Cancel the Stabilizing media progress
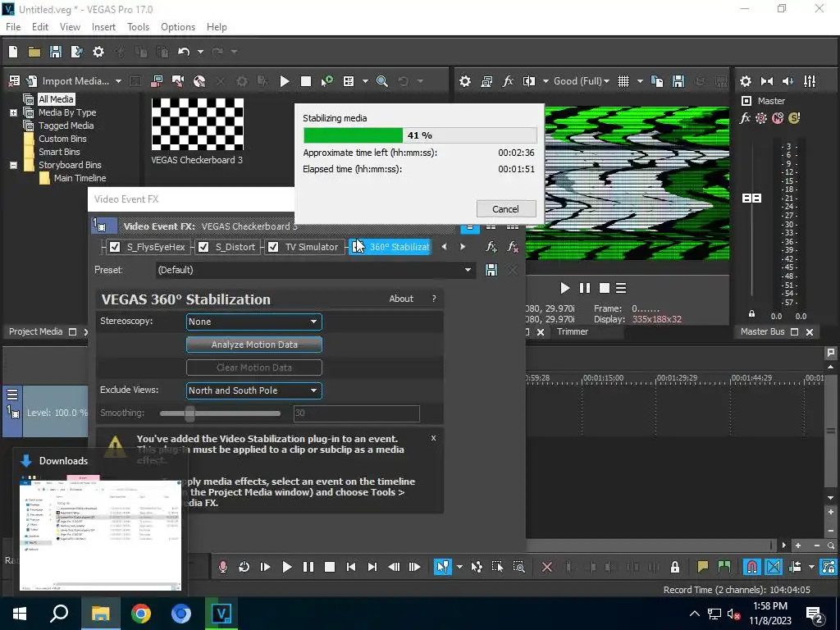 (505, 209)
